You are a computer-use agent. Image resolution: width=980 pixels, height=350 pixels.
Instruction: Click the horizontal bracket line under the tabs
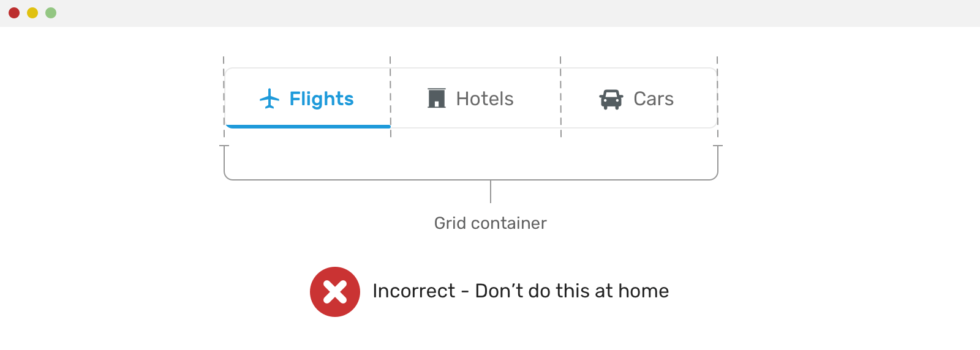click(x=367, y=180)
